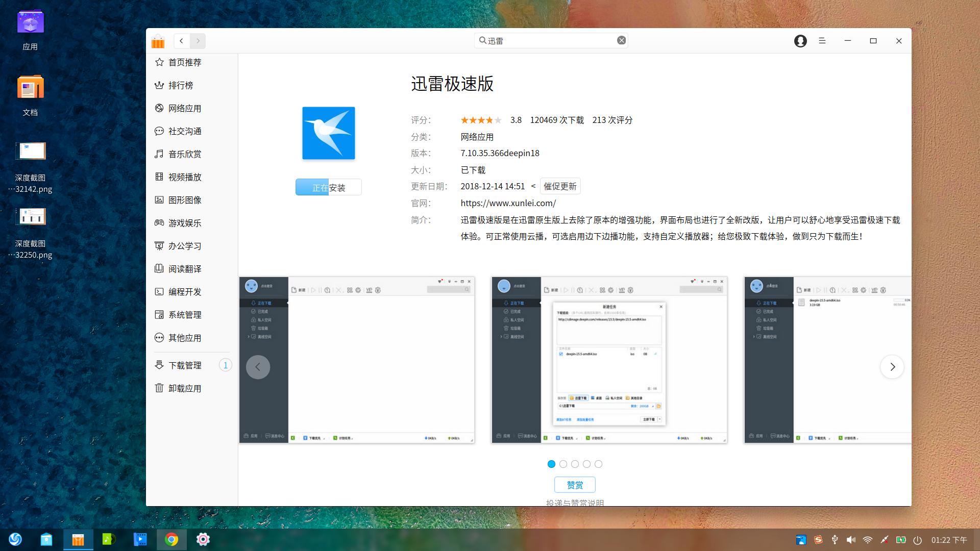Select the 音乐欣赏 sidebar category

point(185,154)
